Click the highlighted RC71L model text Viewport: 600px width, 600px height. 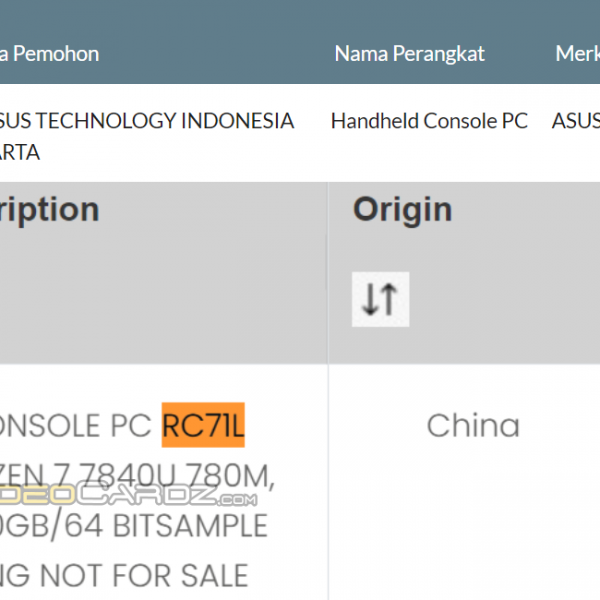tap(203, 425)
